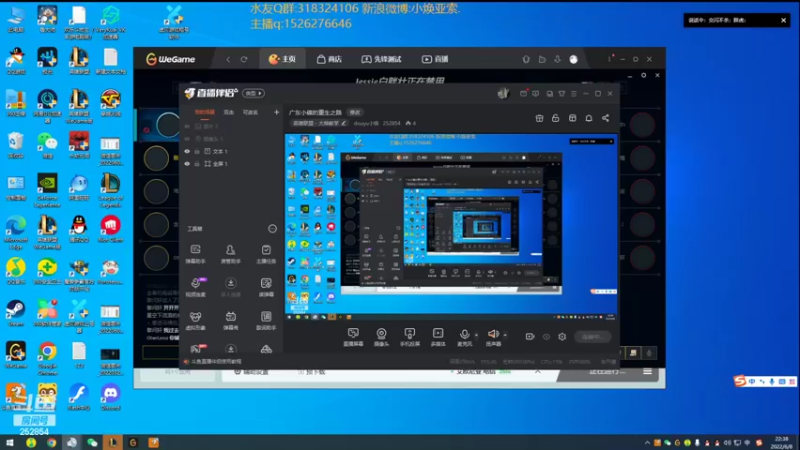The image size is (800, 450).
Task: Click the start streaming button
Action: click(x=592, y=337)
